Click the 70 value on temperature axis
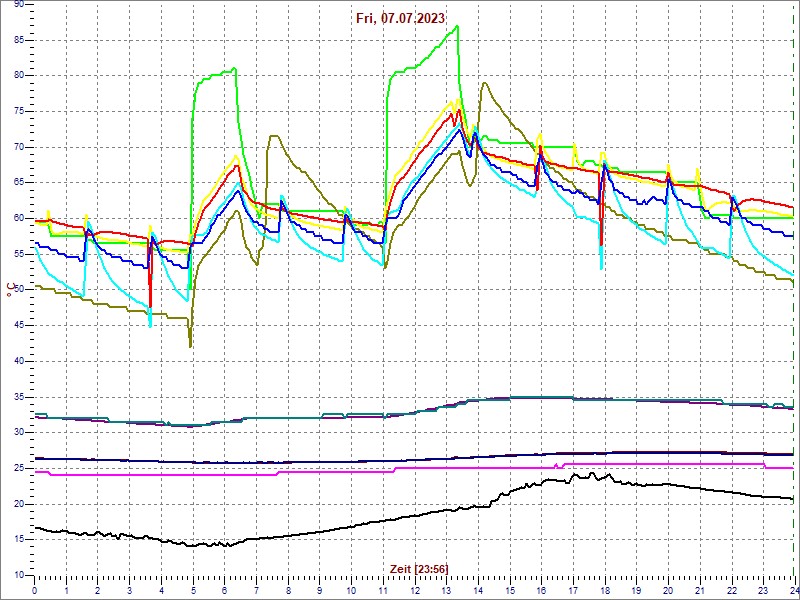 18,147
